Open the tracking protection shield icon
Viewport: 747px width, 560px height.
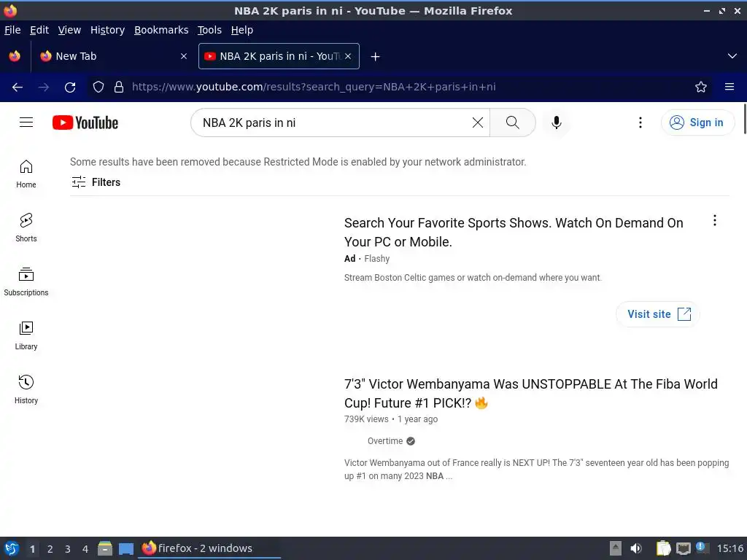[x=98, y=87]
